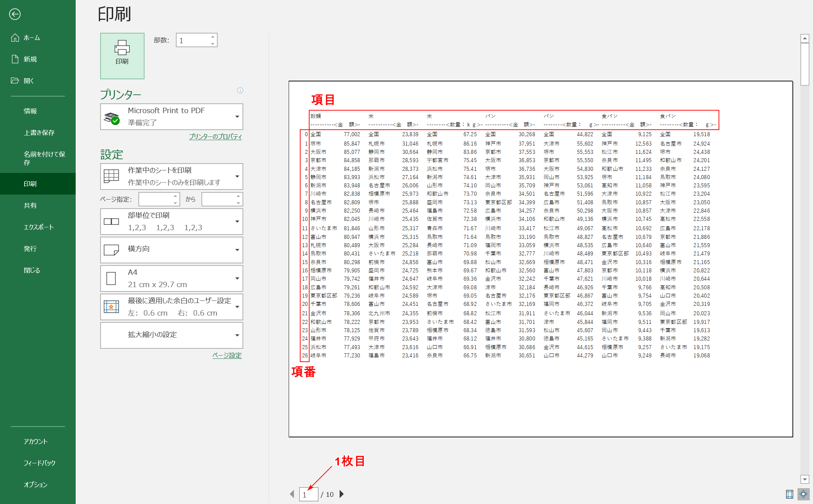The image size is (813, 504).
Task: Open the エクスポート section
Action: pyautogui.click(x=38, y=227)
